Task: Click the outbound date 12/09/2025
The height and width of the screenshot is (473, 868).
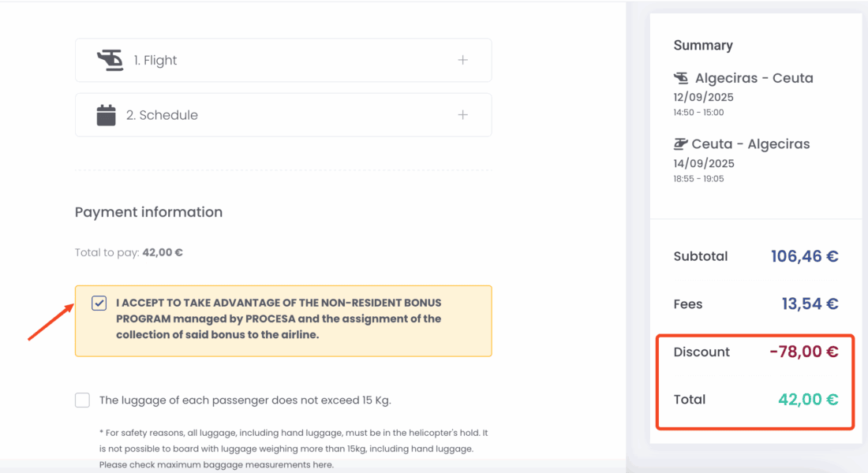Action: pyautogui.click(x=703, y=98)
